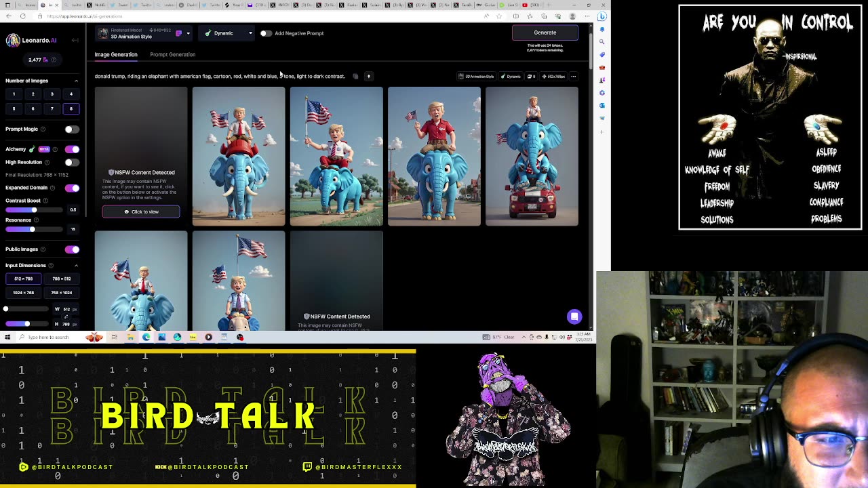Toggle Prompt Magic switch
The image size is (868, 488).
(x=72, y=129)
